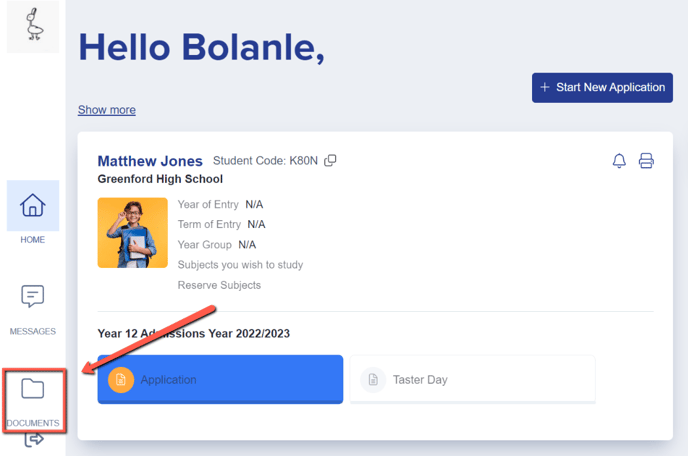
Task: Click the bird logo at top left
Action: click(x=33, y=25)
